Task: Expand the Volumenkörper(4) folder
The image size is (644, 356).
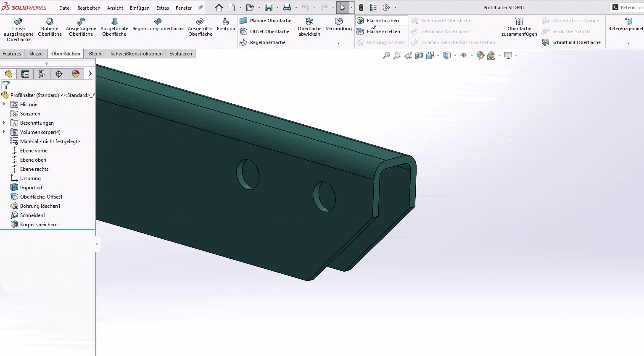Action: coord(4,132)
